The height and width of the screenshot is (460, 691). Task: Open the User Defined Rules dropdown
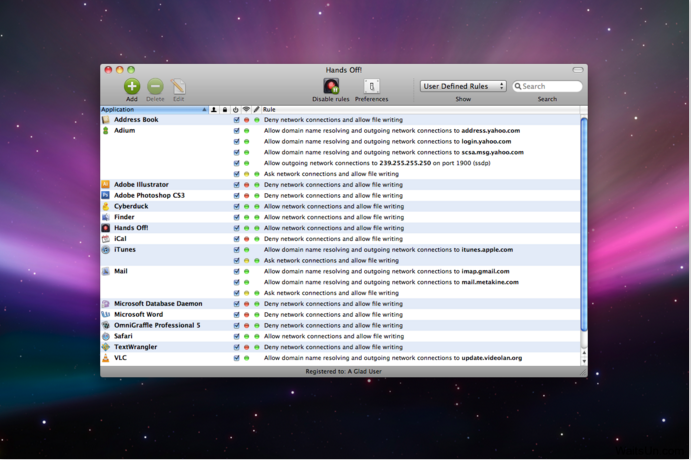[x=463, y=86]
